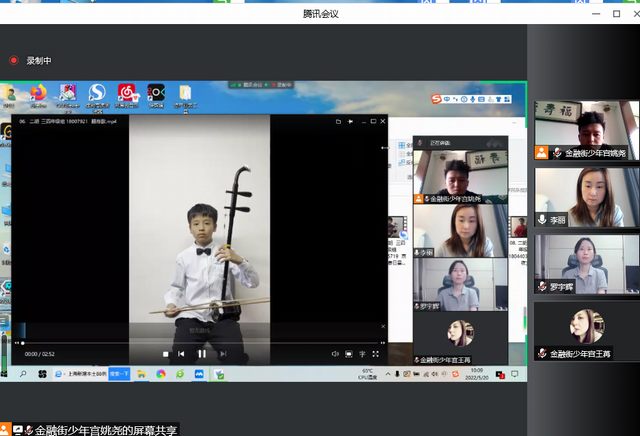Open the Tencent Meeting taskbar icon
640x436 pixels.
[199, 374]
